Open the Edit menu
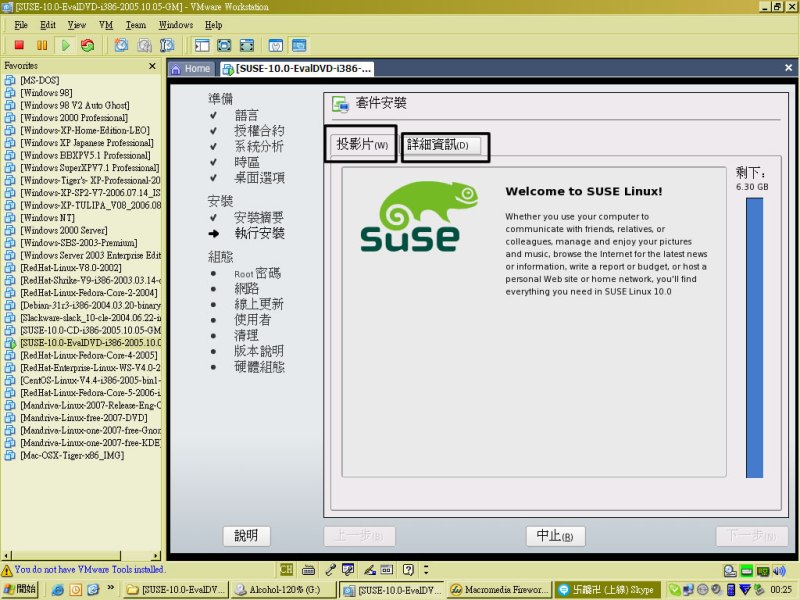The height and width of the screenshot is (600, 800). click(x=47, y=25)
